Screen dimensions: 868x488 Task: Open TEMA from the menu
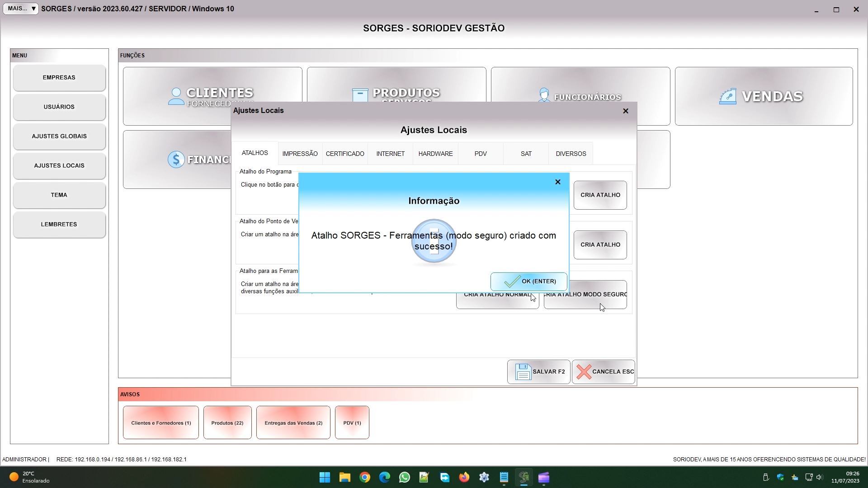pyautogui.click(x=59, y=195)
